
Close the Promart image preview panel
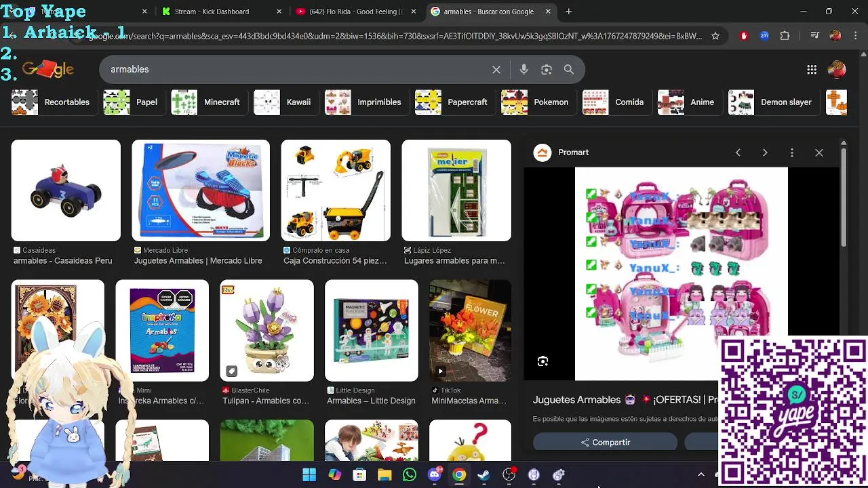819,152
